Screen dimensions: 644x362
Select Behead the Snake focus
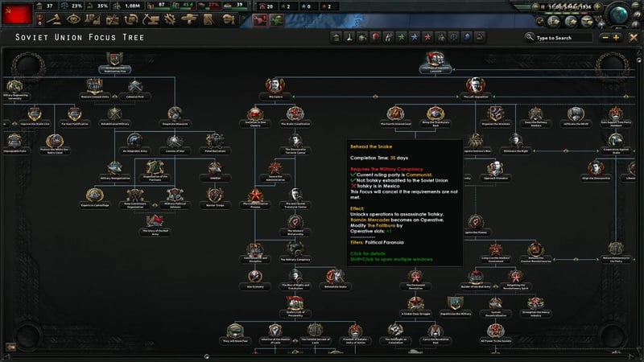click(x=336, y=279)
